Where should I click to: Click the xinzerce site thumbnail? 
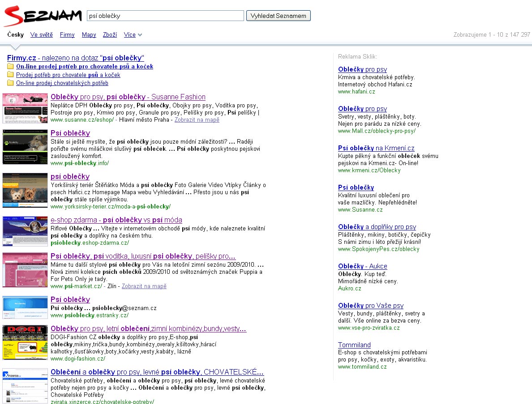(x=25, y=386)
